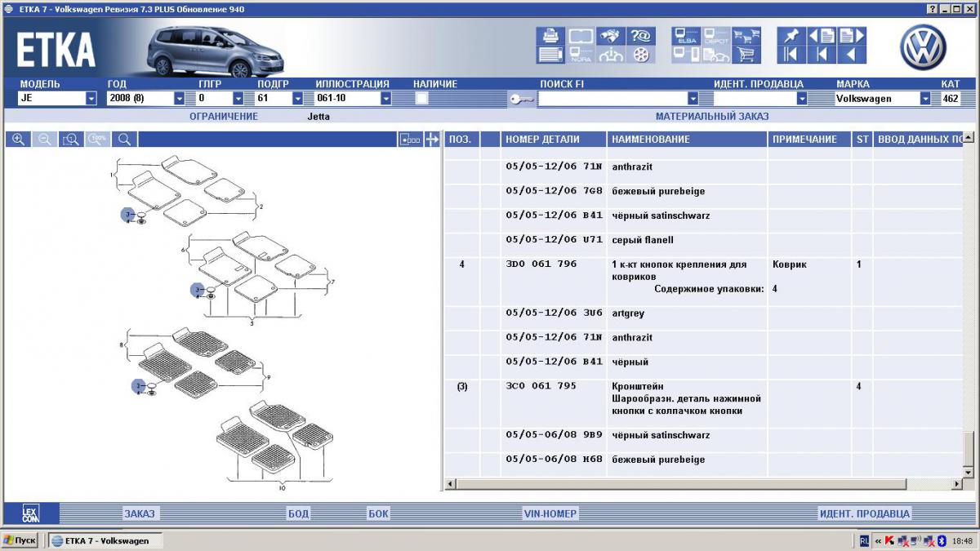Click the БОК button
980x551 pixels.
tap(379, 513)
